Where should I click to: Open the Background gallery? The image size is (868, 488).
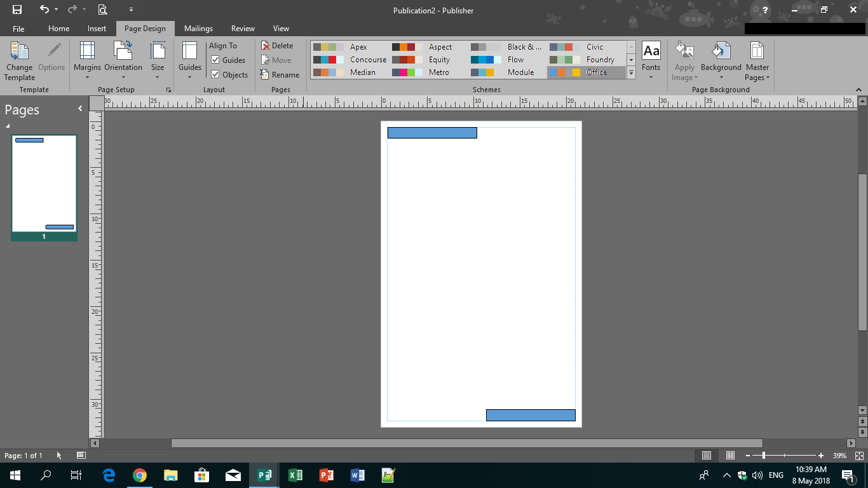pyautogui.click(x=721, y=62)
